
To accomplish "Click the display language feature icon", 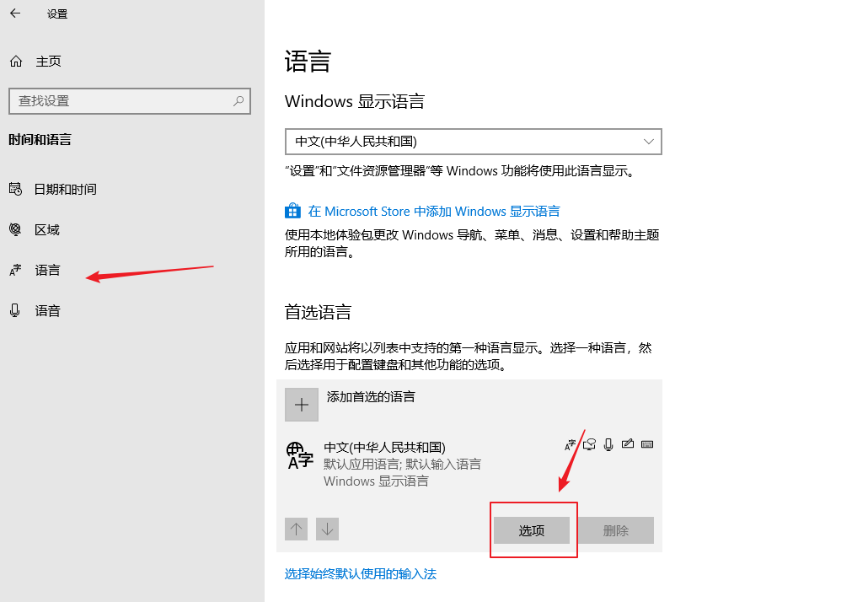I will point(571,444).
